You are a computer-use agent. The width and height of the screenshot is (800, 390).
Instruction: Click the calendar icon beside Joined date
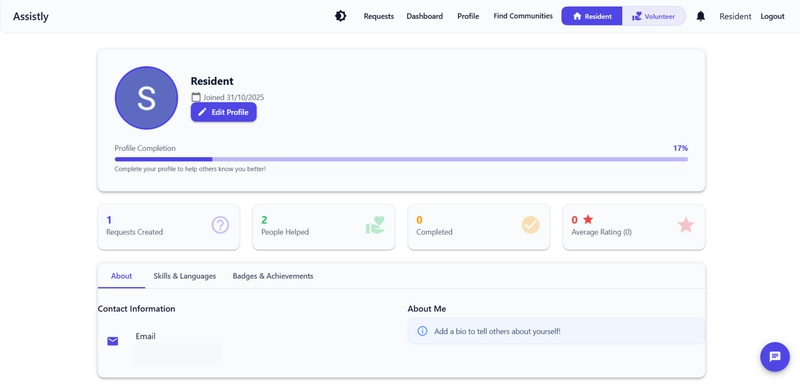click(196, 97)
